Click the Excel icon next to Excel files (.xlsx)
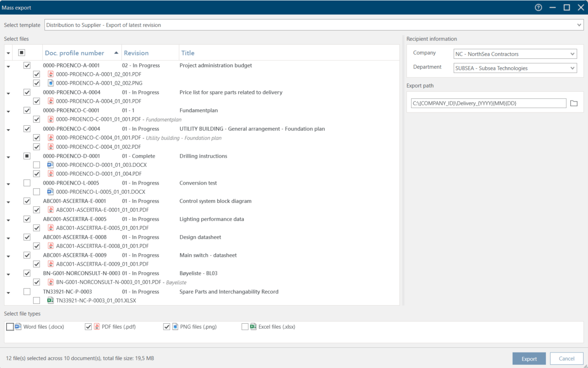The height and width of the screenshot is (368, 588). coord(254,326)
